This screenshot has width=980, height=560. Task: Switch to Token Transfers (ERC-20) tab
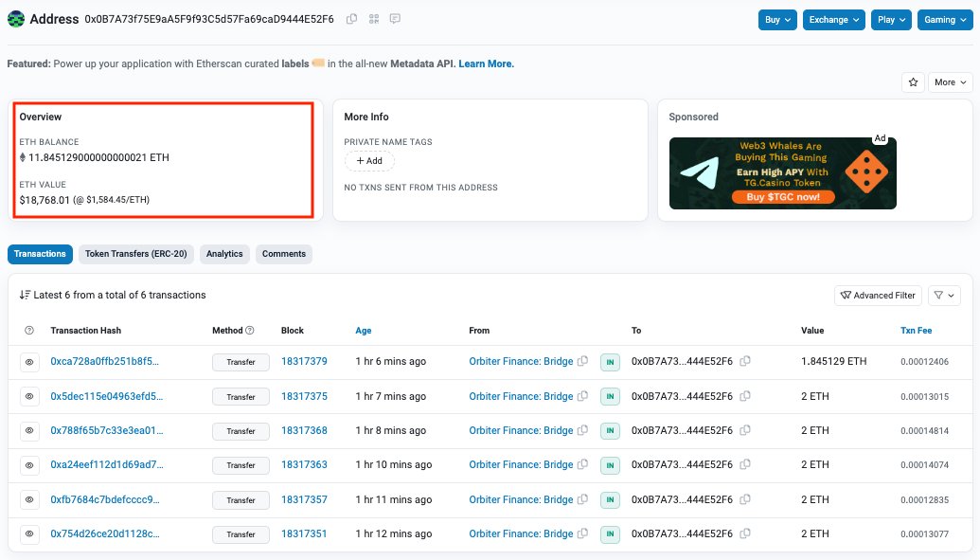point(136,254)
